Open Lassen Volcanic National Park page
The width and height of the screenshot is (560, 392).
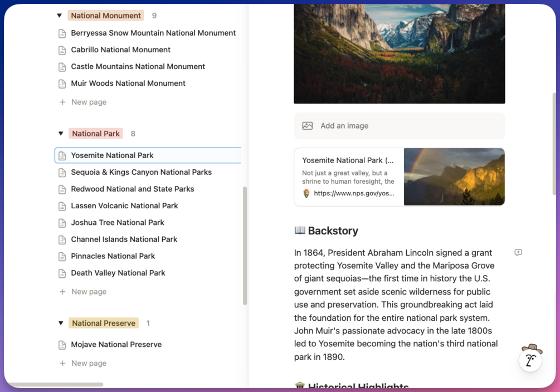pos(124,205)
